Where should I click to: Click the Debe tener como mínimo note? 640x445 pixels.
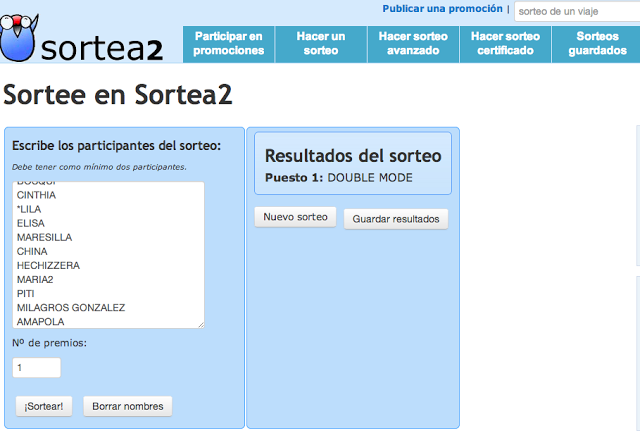tap(99, 167)
